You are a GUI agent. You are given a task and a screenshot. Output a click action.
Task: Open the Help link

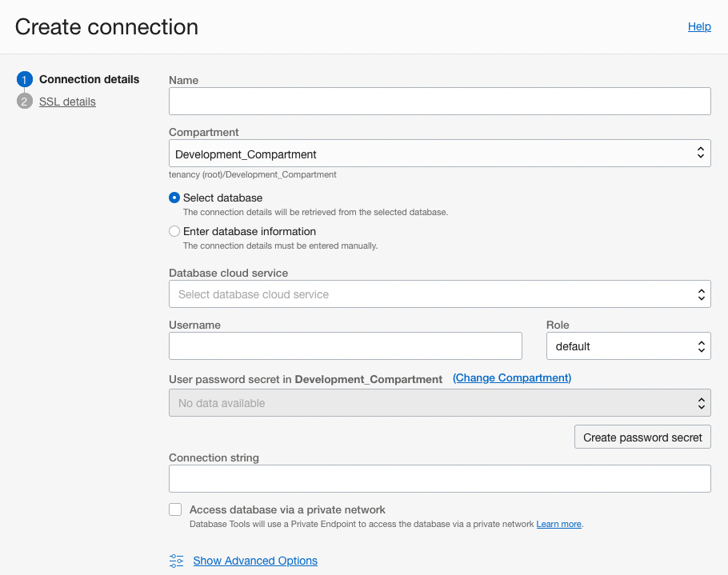click(x=699, y=26)
